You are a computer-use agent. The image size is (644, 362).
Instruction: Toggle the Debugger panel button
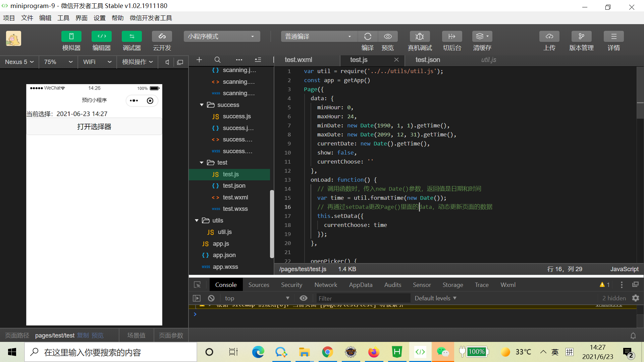pos(131,37)
